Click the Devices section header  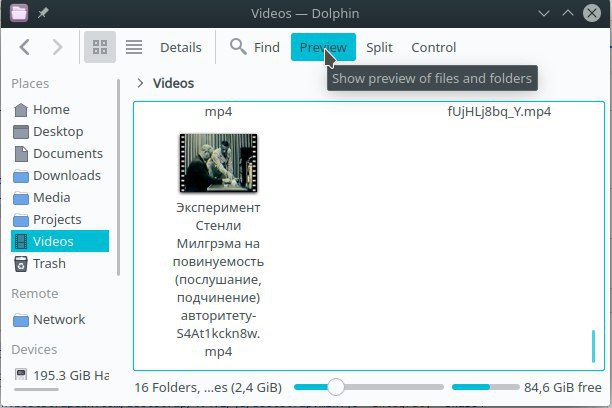[34, 349]
